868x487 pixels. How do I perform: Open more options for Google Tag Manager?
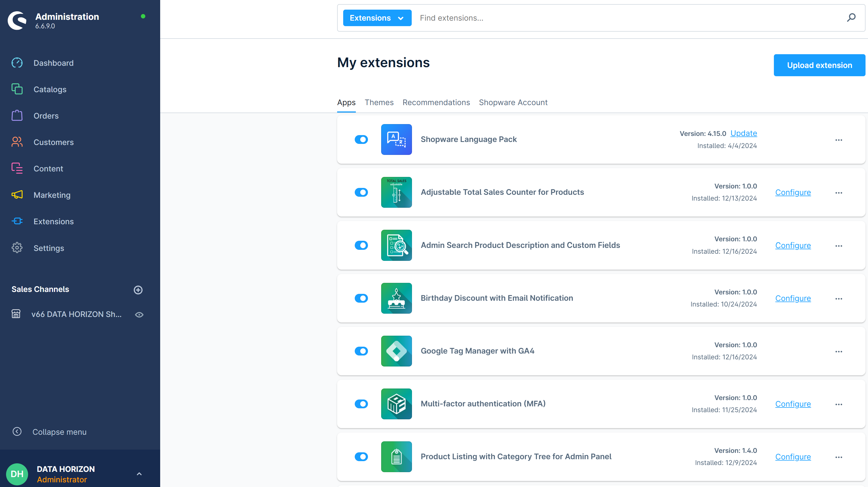[839, 352]
